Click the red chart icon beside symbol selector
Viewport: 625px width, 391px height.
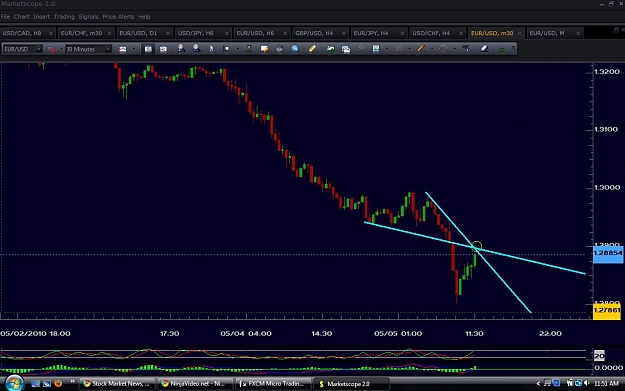pyautogui.click(x=51, y=49)
